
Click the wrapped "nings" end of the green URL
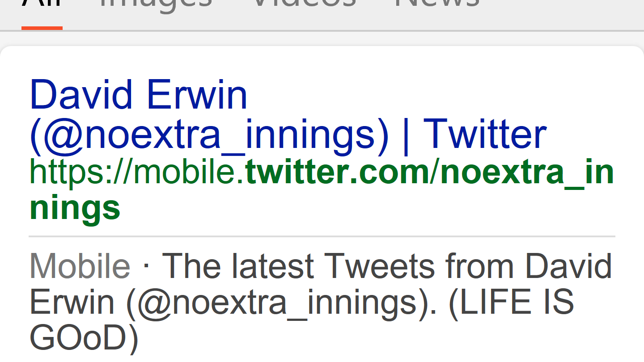pos(75,208)
